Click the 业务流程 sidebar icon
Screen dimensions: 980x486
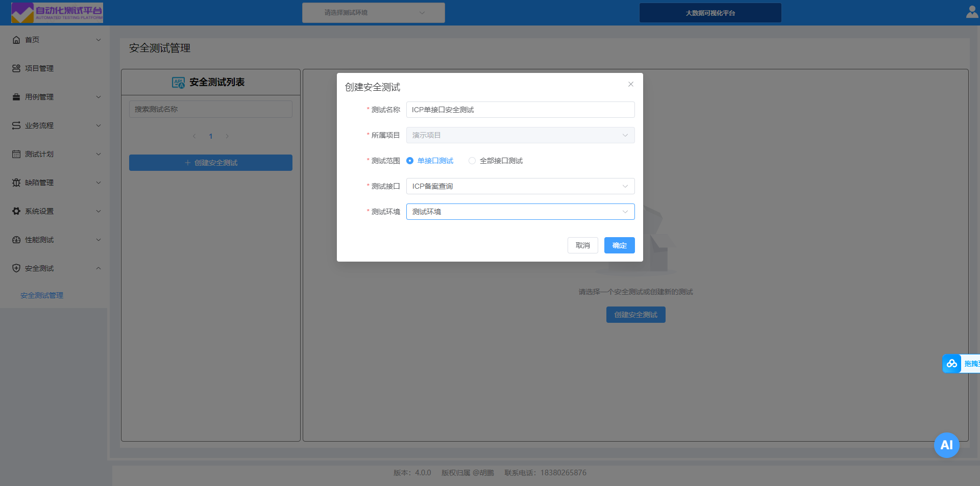coord(16,125)
